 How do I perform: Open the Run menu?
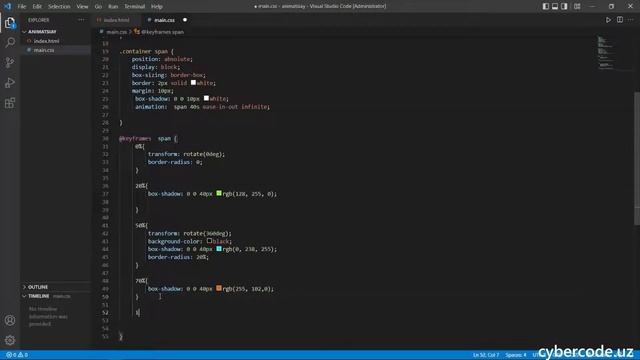click(x=113, y=7)
